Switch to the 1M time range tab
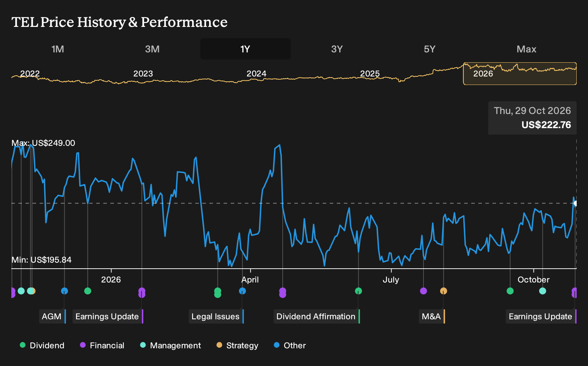 click(x=58, y=49)
